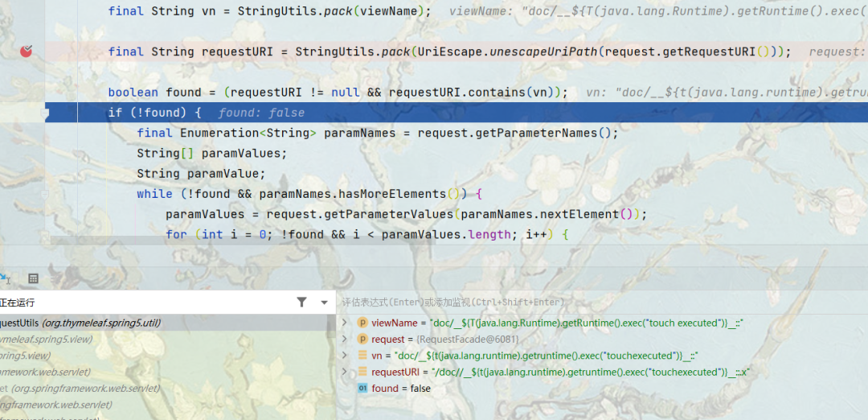Expand the requestURI variable node

(x=344, y=372)
